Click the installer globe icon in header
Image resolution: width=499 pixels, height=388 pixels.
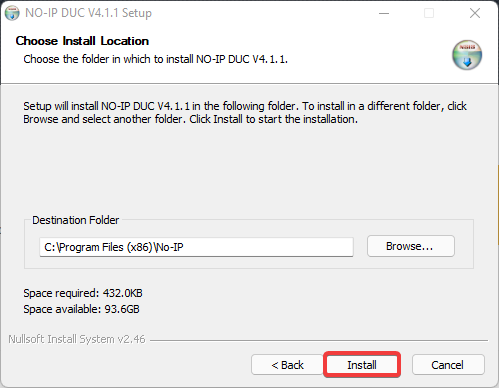coord(467,55)
